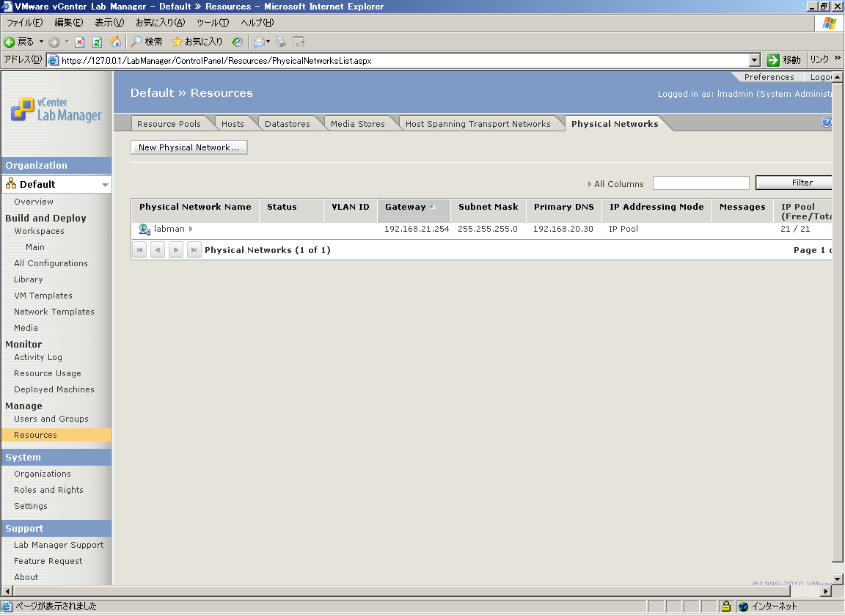This screenshot has height=616, width=845.
Task: Open the Favorites star (お気に入り) toolbar button
Action: coord(197,42)
